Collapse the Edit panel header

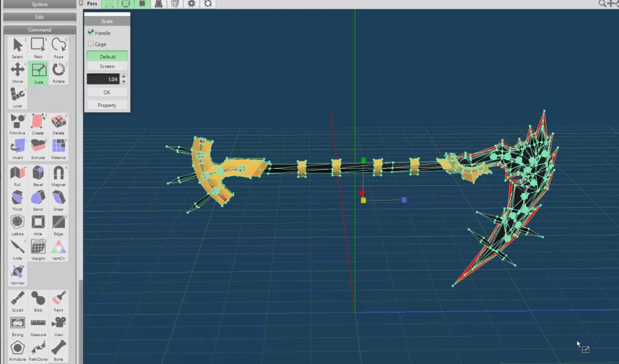click(x=40, y=17)
